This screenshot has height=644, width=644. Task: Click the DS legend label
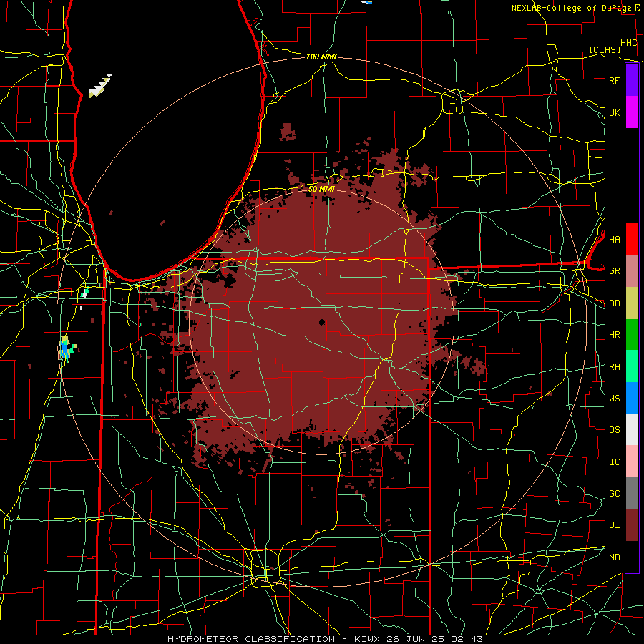point(614,430)
